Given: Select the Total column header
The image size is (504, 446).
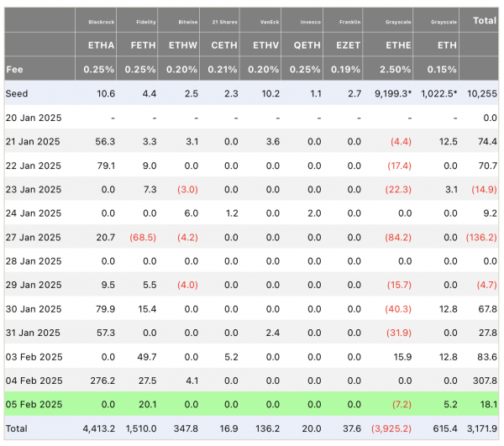Looking at the screenshot, I should tap(485, 20).
